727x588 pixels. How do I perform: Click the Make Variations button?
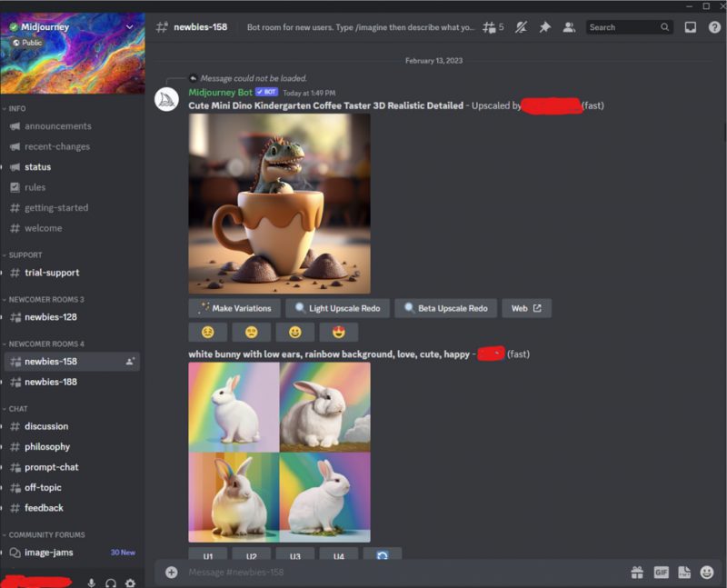tap(234, 308)
